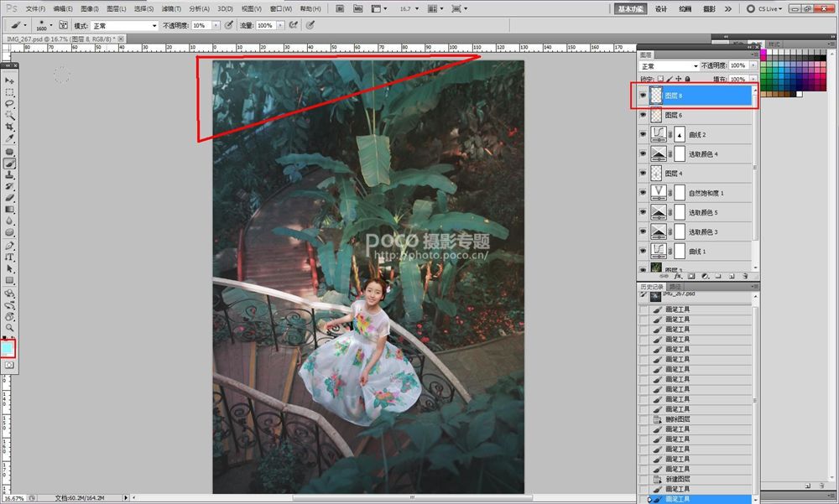Open tool preset picker arrow
This screenshot has height=504, width=839.
click(x=25, y=24)
